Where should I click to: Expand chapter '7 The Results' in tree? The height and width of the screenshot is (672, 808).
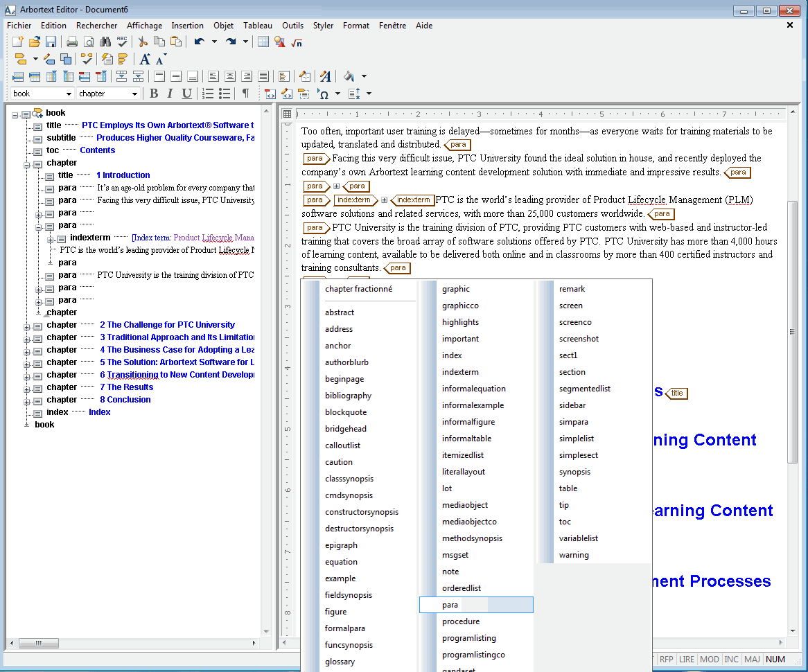[x=27, y=389]
